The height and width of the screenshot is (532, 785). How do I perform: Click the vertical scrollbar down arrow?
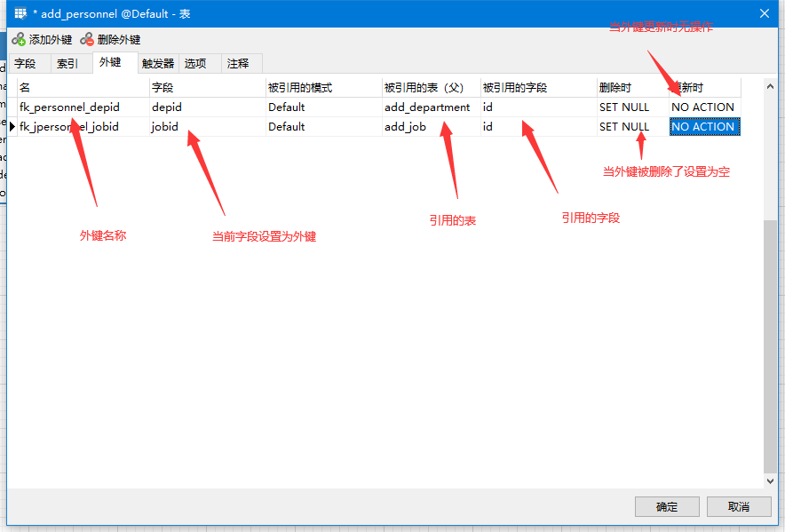pos(770,480)
